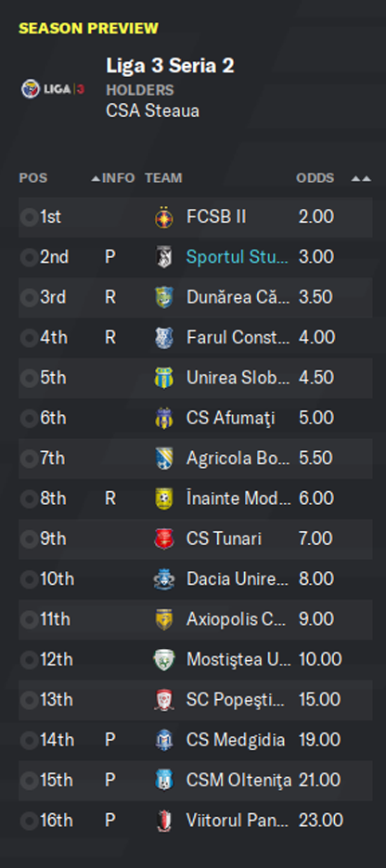The width and height of the screenshot is (386, 868).
Task: Click the Sportul Studențesc club crest
Action: [164, 257]
